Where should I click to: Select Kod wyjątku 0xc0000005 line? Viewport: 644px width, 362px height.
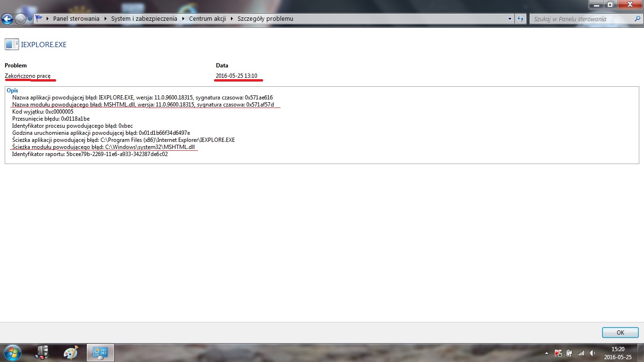click(x=43, y=111)
